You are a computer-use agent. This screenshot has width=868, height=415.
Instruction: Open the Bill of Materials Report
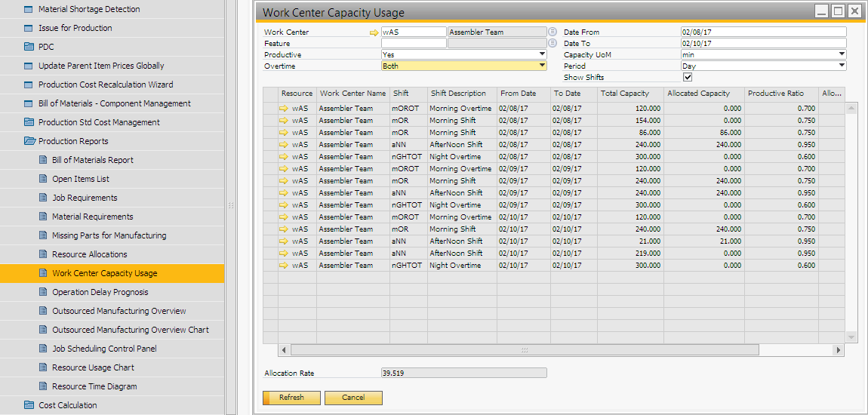pos(92,160)
